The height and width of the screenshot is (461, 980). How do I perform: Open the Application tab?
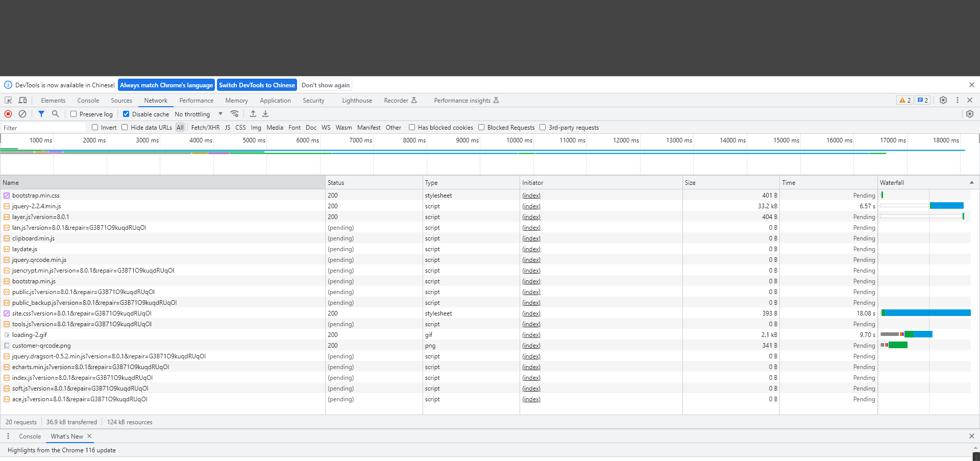click(x=275, y=101)
